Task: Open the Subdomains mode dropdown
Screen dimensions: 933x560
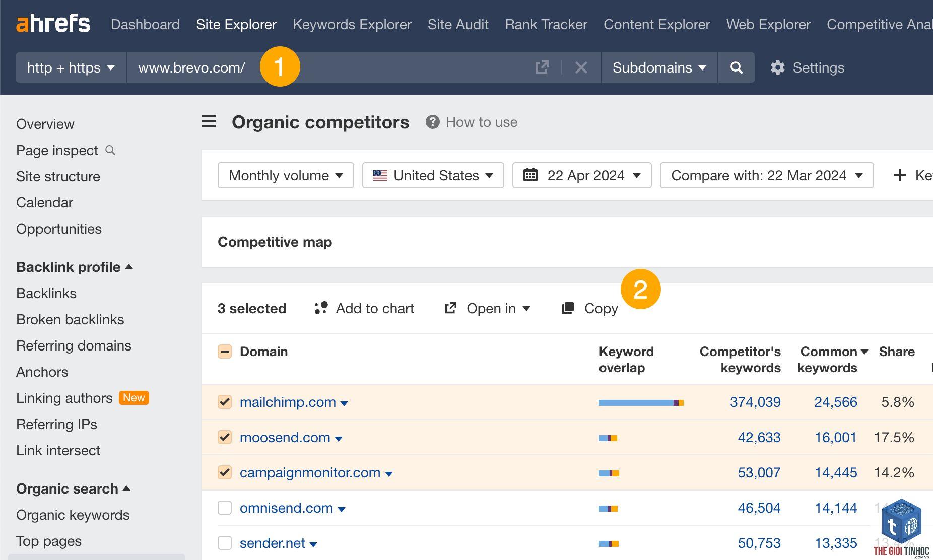Action: tap(659, 67)
